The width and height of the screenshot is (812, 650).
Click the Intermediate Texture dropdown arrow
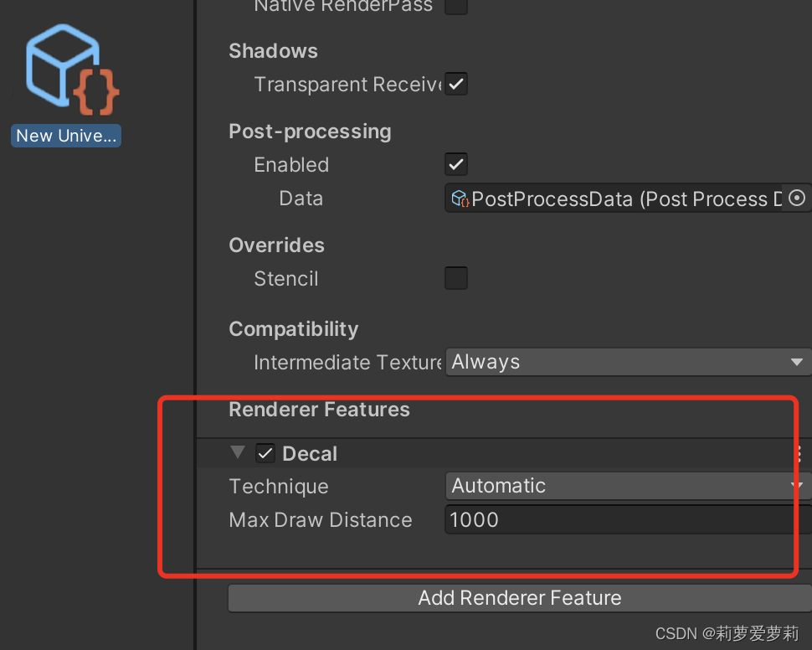click(x=797, y=363)
